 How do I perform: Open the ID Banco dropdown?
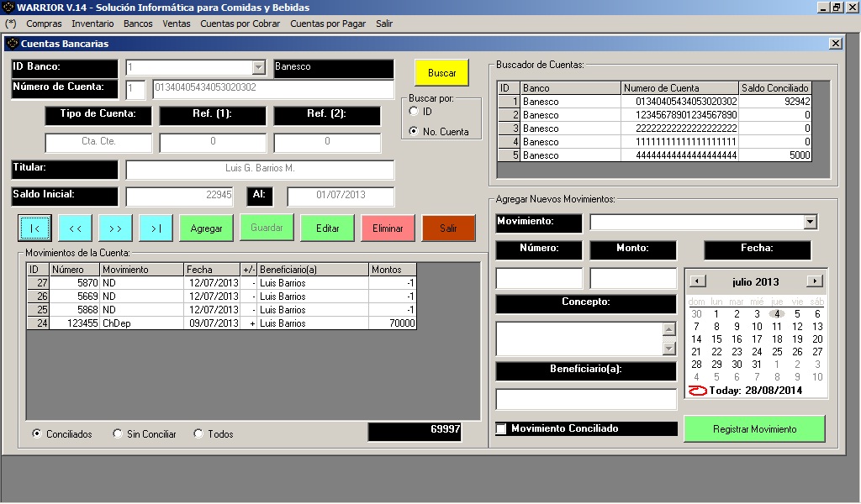point(258,68)
